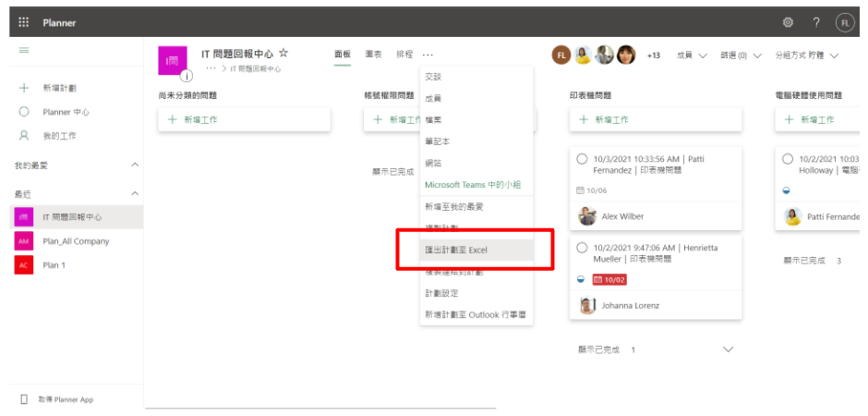This screenshot has height=416, width=868.
Task: Click the 尚未分類的問題 column header
Action: [x=187, y=95]
